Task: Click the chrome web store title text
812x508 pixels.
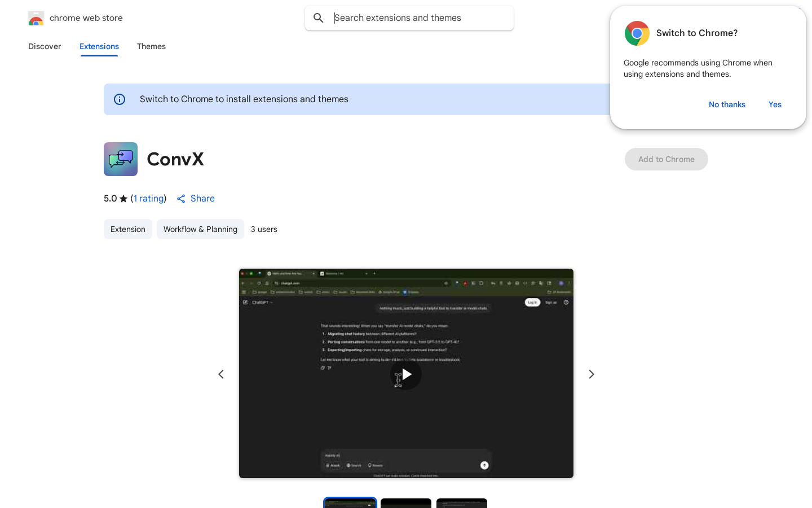Action: pos(86,18)
